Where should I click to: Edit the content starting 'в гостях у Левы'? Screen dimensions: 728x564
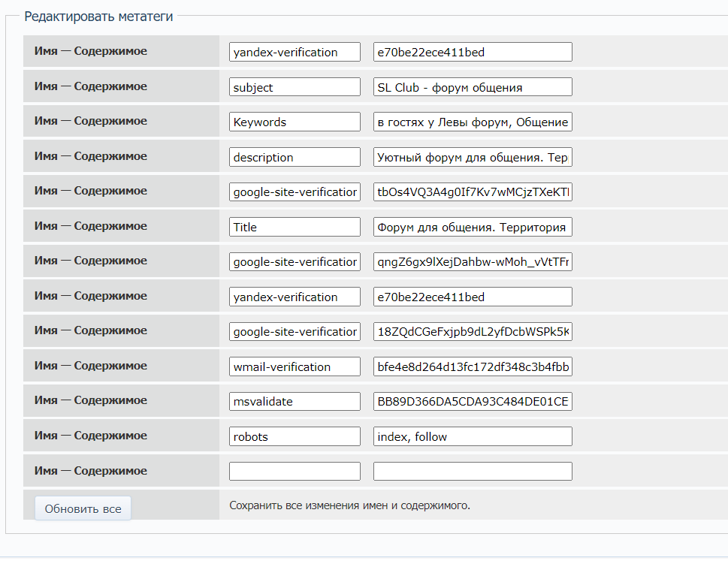click(x=473, y=122)
